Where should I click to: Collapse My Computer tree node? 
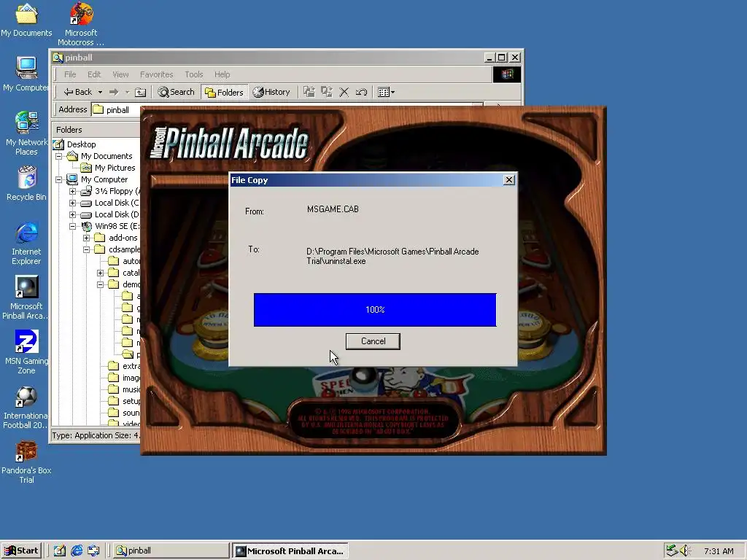[59, 179]
